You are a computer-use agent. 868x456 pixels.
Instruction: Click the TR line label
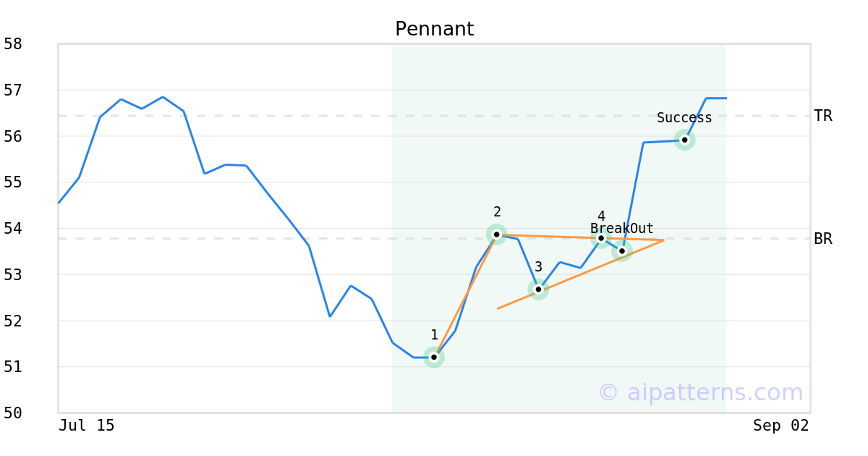pyautogui.click(x=823, y=116)
